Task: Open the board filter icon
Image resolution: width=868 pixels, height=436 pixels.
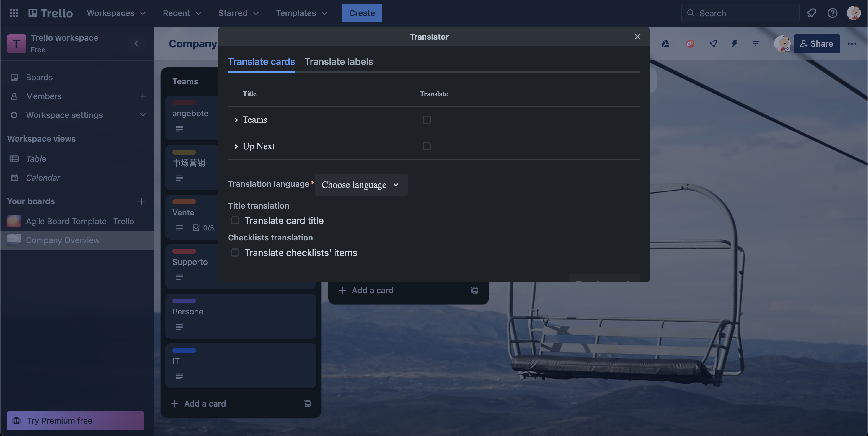Action: (756, 44)
